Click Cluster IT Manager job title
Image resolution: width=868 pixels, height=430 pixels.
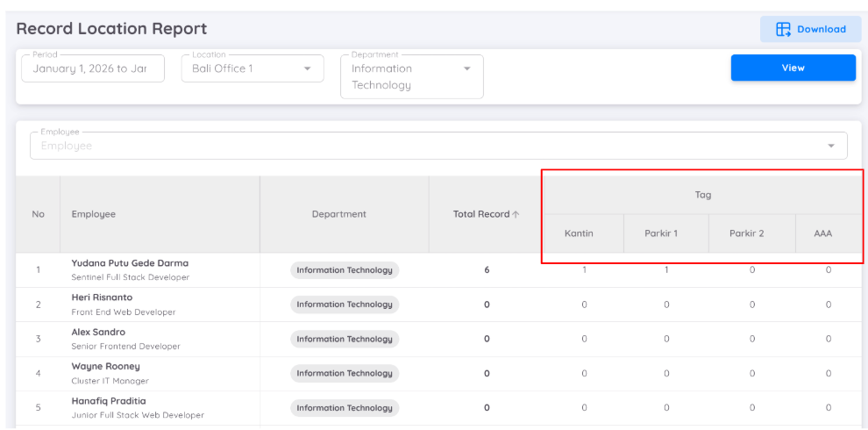click(110, 381)
